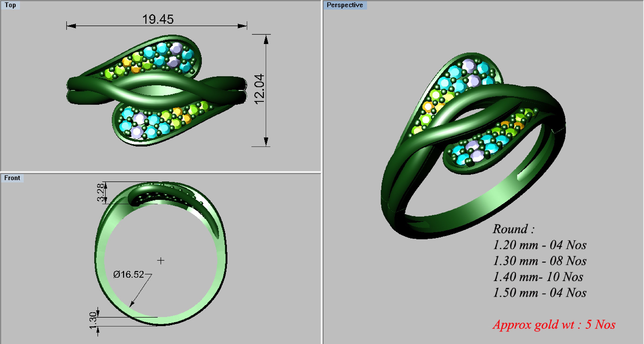The image size is (644, 344).
Task: Click the '1.40 mm- 10 Nos' line
Action: (538, 277)
